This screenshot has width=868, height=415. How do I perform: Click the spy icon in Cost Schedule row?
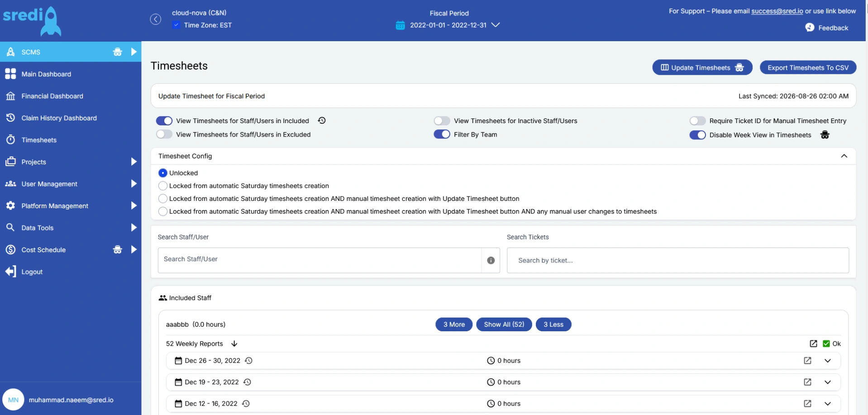(x=117, y=249)
